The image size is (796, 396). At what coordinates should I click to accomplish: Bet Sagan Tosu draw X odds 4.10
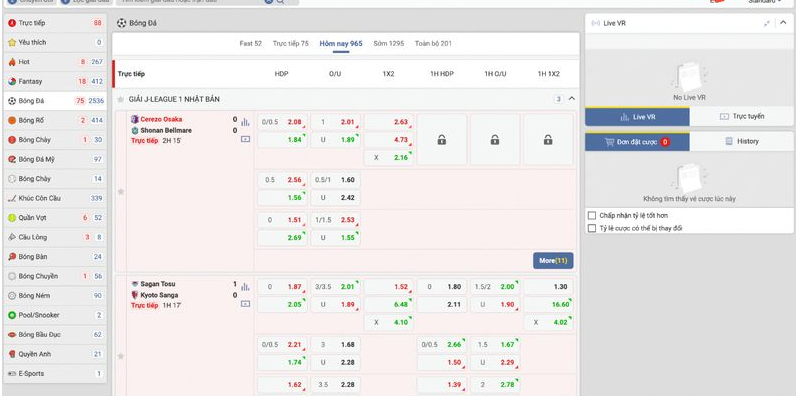pyautogui.click(x=388, y=322)
